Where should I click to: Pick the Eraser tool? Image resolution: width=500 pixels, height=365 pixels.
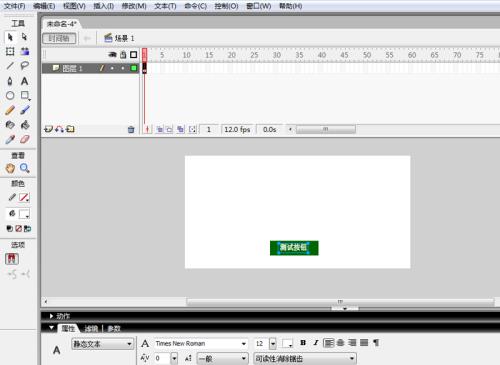coord(25,139)
